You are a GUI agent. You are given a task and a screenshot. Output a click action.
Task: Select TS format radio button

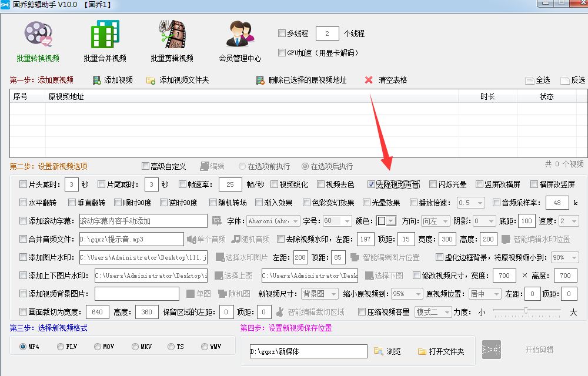click(171, 347)
